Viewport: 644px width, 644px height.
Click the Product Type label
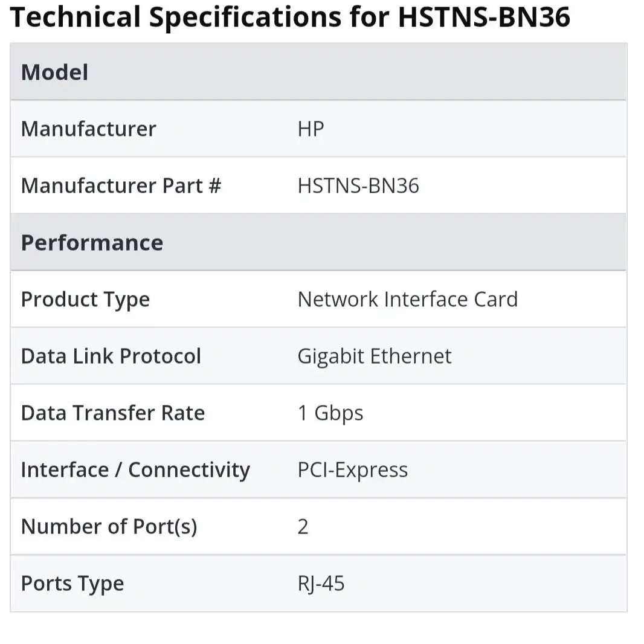click(x=85, y=300)
